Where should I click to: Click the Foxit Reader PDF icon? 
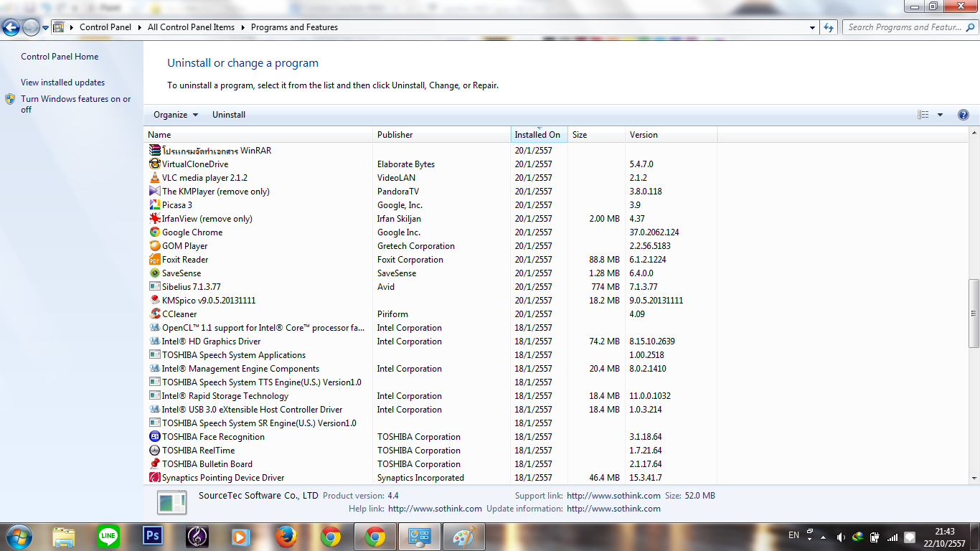tap(154, 260)
